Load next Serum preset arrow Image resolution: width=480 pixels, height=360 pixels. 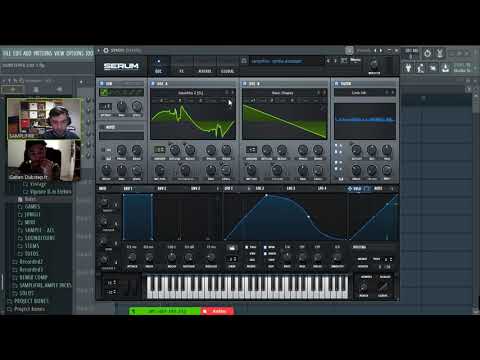(335, 60)
